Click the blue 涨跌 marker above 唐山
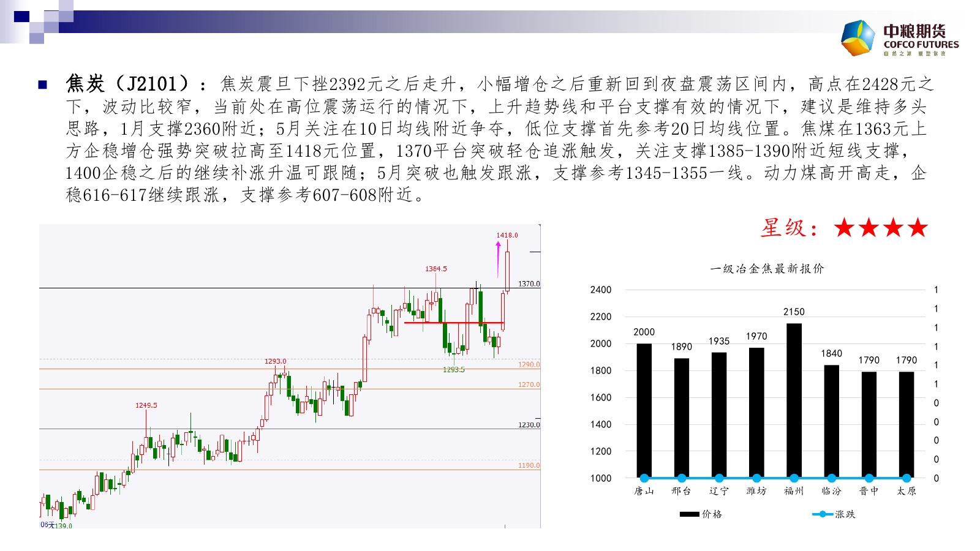 tap(644, 478)
